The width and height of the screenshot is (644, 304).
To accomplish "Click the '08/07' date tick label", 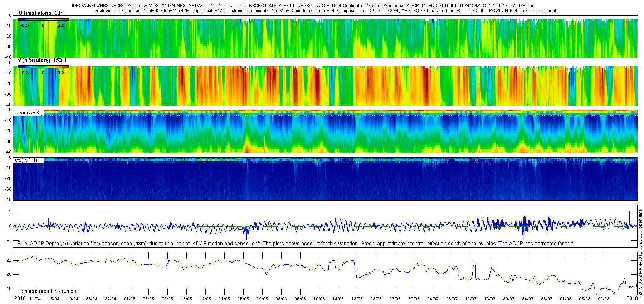I will click(x=452, y=299).
